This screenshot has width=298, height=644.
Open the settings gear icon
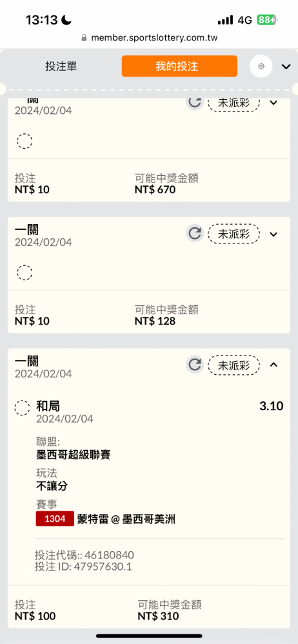click(261, 66)
